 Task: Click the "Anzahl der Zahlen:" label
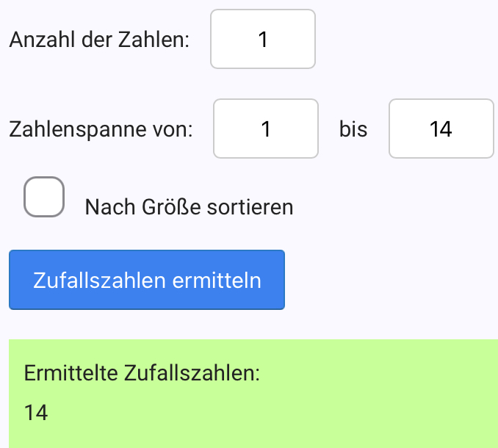pyautogui.click(x=99, y=40)
